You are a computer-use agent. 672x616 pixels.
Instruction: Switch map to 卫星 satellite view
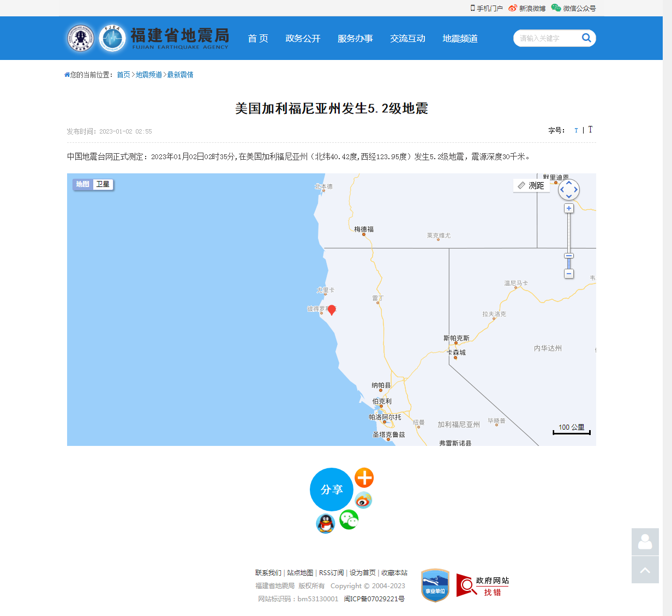coord(103,184)
